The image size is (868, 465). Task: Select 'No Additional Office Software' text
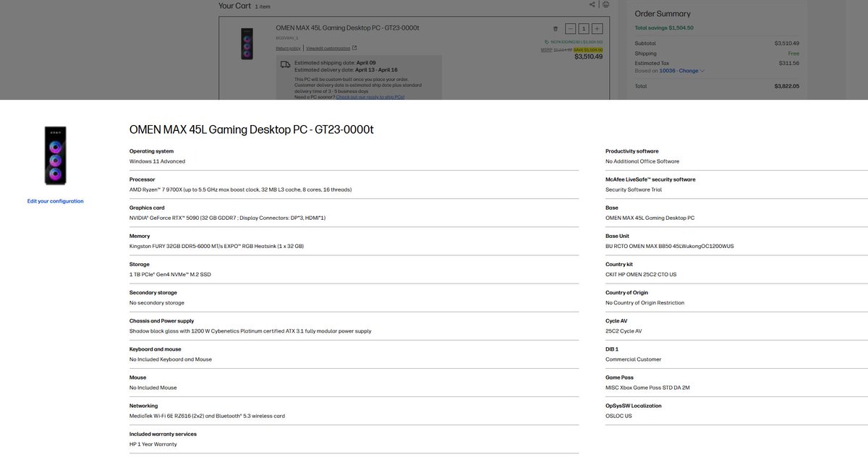pyautogui.click(x=642, y=161)
